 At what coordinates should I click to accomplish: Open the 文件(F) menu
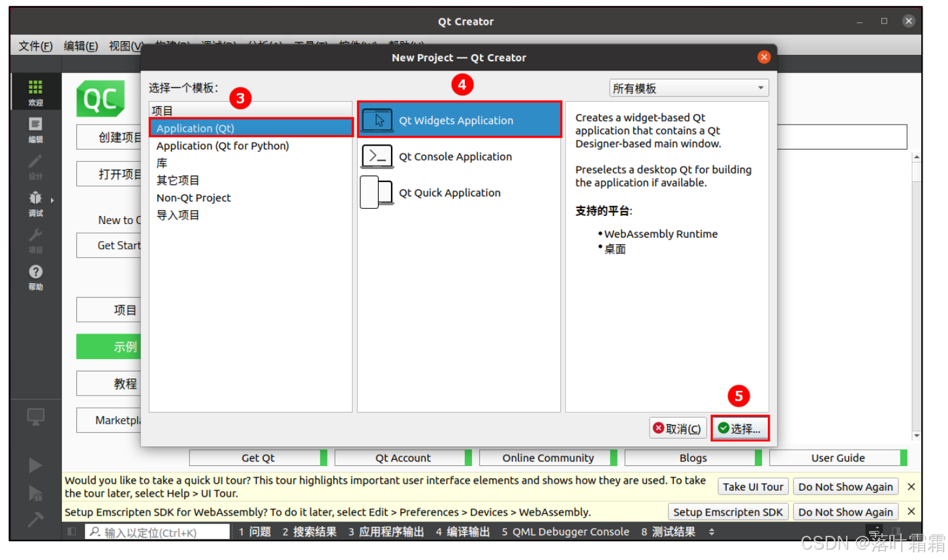pyautogui.click(x=35, y=46)
